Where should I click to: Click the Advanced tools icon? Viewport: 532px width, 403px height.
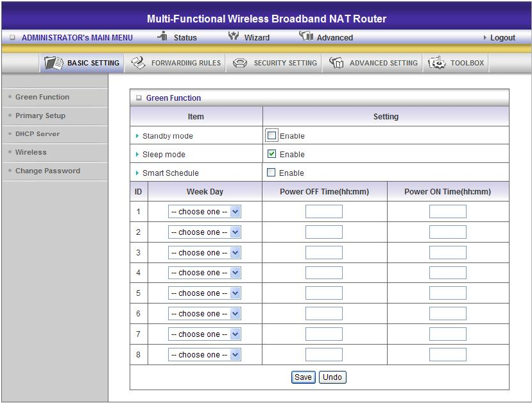[306, 37]
